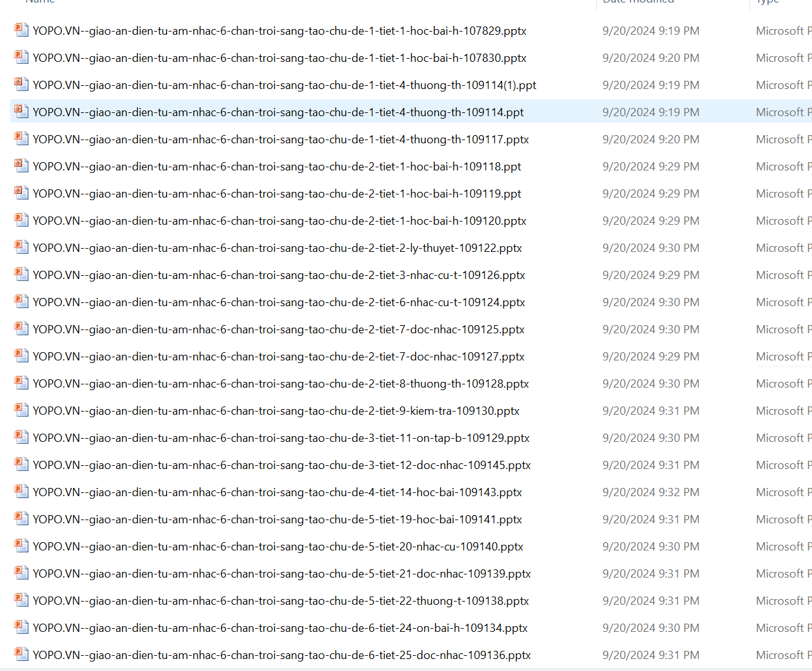This screenshot has height=671, width=812.
Task: Select file name ending thuong-th-109114.ppt
Action: tap(278, 112)
